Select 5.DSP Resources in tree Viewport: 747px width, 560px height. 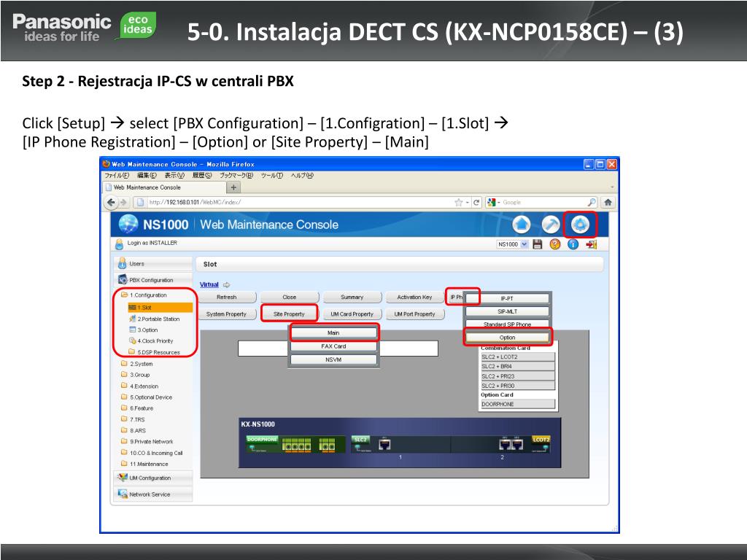tap(155, 352)
